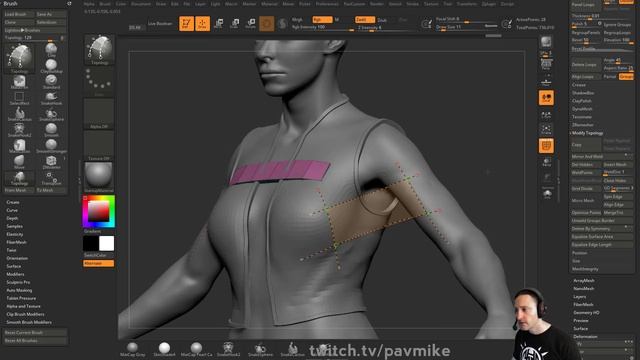
Task: Choose the SmoothStronger brush
Action: coord(51,146)
